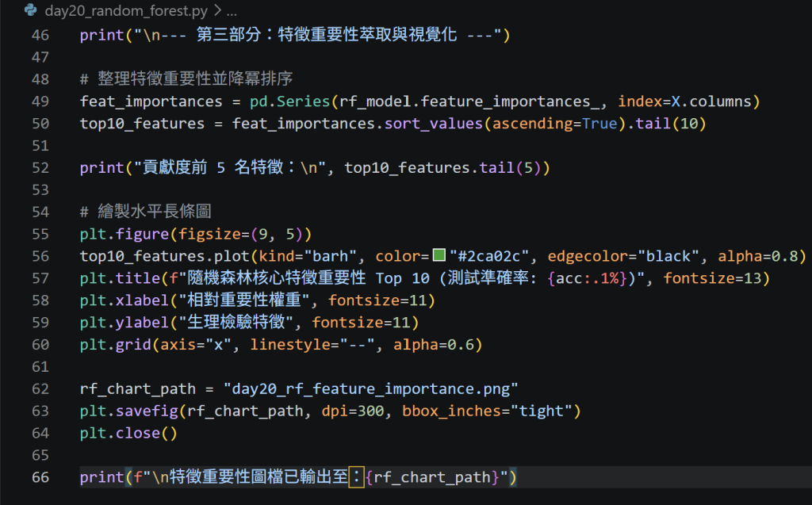Click the Python file icon in breadcrumb
The image size is (812, 505).
[31, 10]
